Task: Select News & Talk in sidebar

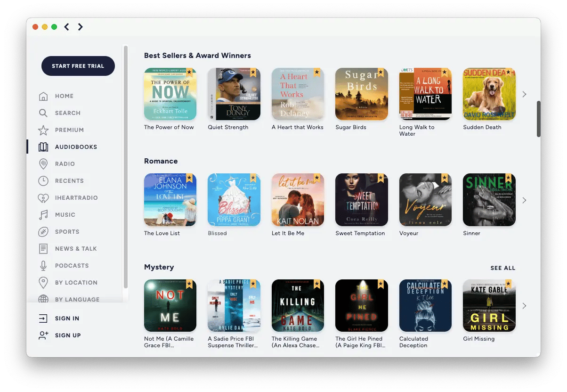Action: pos(75,249)
